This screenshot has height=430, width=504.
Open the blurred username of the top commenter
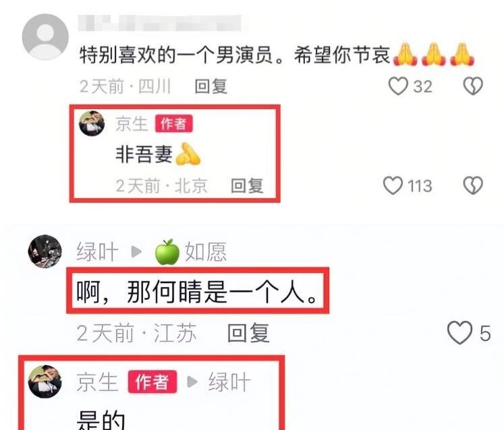point(160,23)
